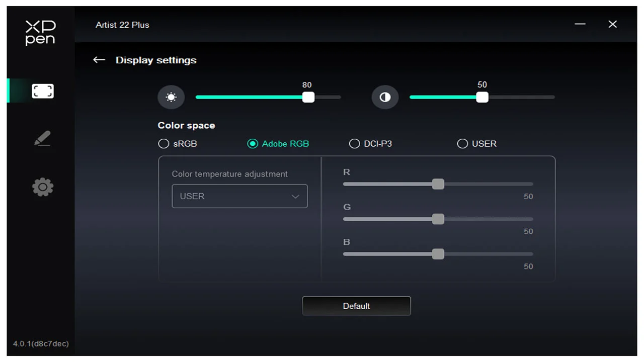
Task: Open the display work area sidebar icon
Action: 42,91
